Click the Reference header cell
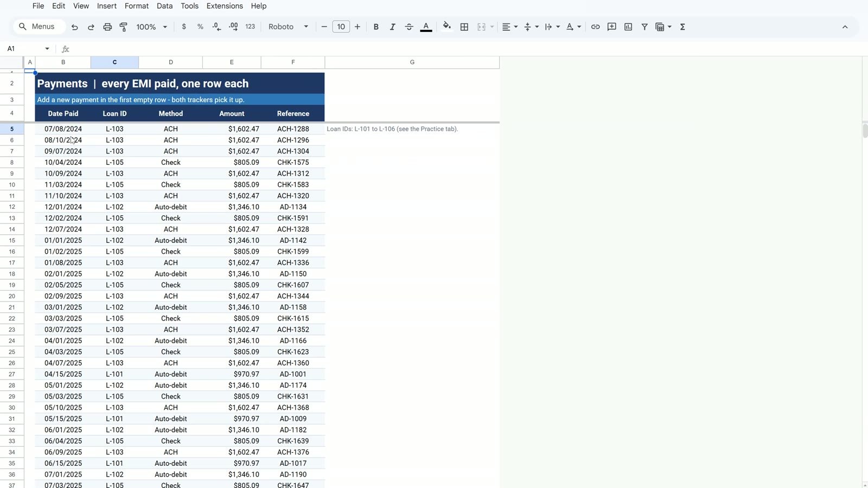Screen dimensions: 868x488 [x=293, y=113]
